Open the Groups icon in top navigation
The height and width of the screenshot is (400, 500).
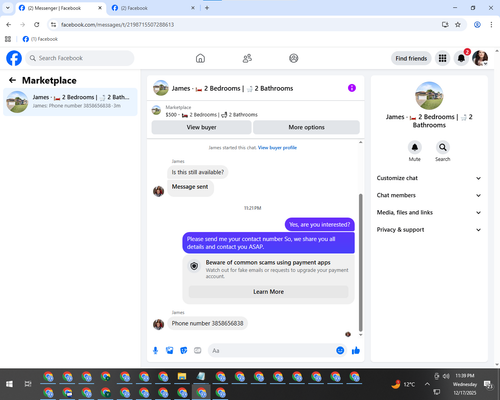click(294, 58)
